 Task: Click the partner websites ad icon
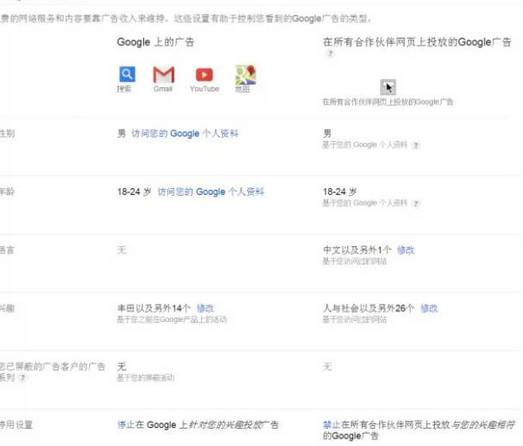pos(388,87)
